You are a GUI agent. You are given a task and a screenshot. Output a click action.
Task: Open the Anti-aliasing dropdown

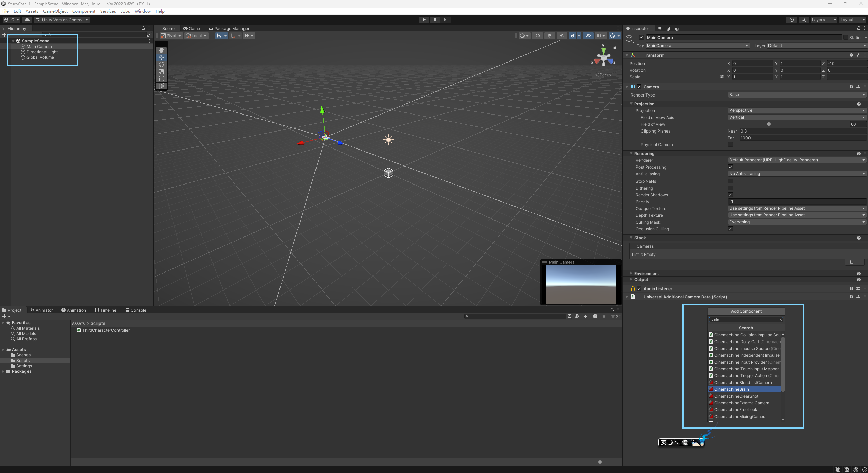coord(796,174)
